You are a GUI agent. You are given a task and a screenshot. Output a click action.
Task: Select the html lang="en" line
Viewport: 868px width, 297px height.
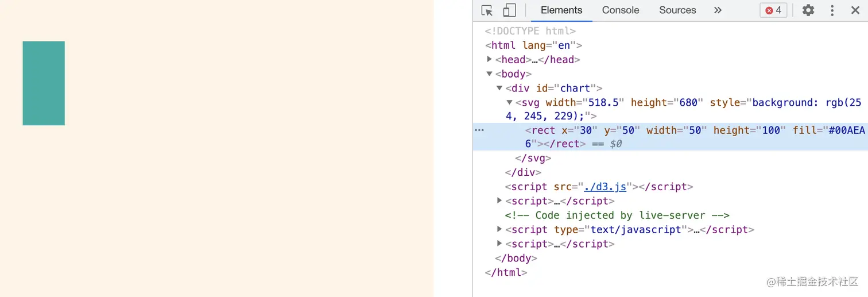click(x=534, y=45)
